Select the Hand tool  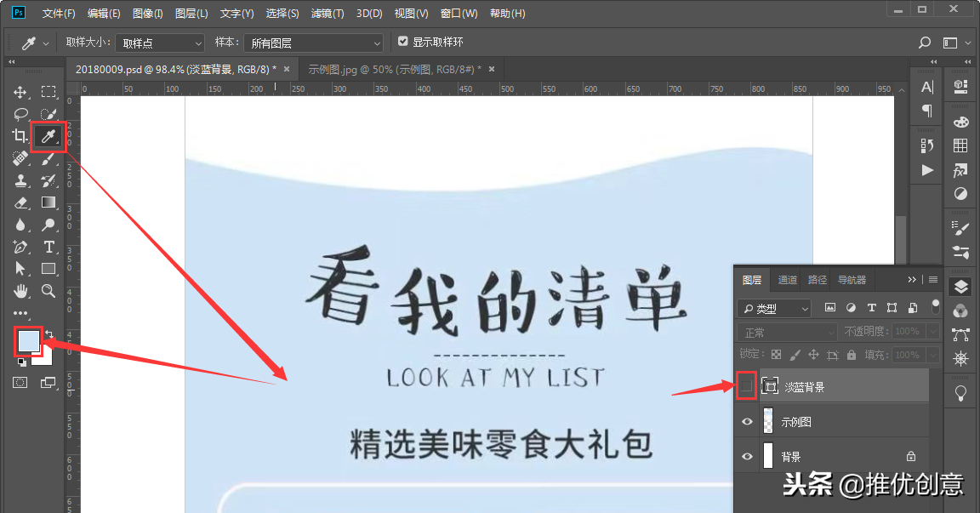coord(20,291)
